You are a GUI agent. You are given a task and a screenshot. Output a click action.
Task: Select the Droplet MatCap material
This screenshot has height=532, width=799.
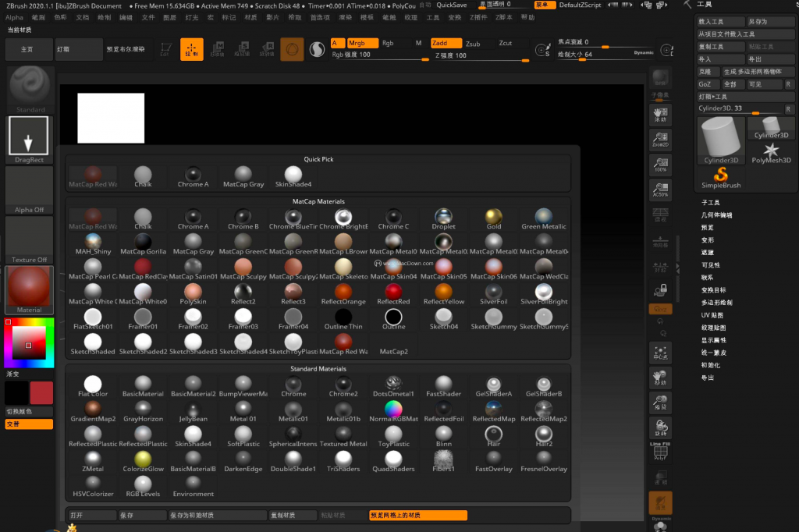coord(443,219)
